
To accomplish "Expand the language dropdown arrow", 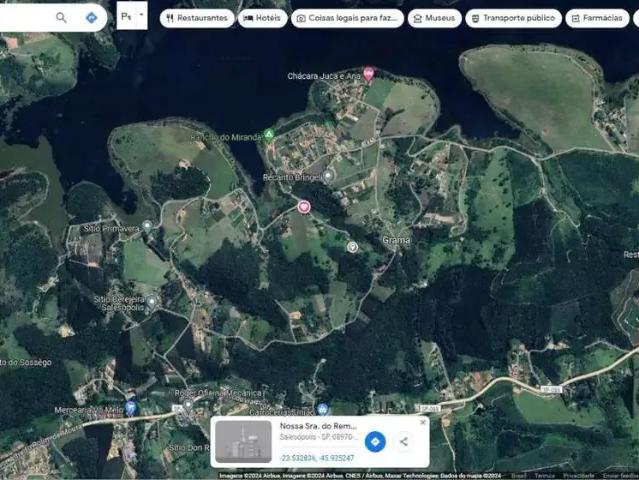I will [x=141, y=17].
